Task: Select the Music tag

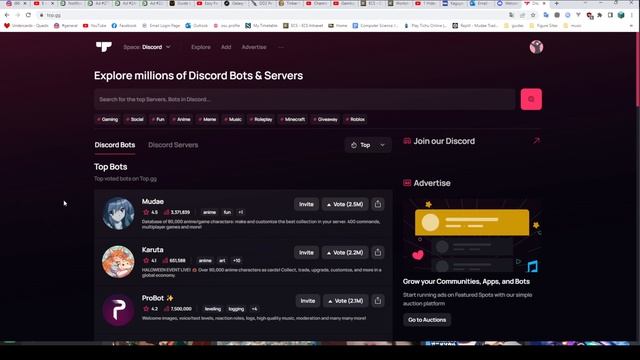Action: [233, 119]
